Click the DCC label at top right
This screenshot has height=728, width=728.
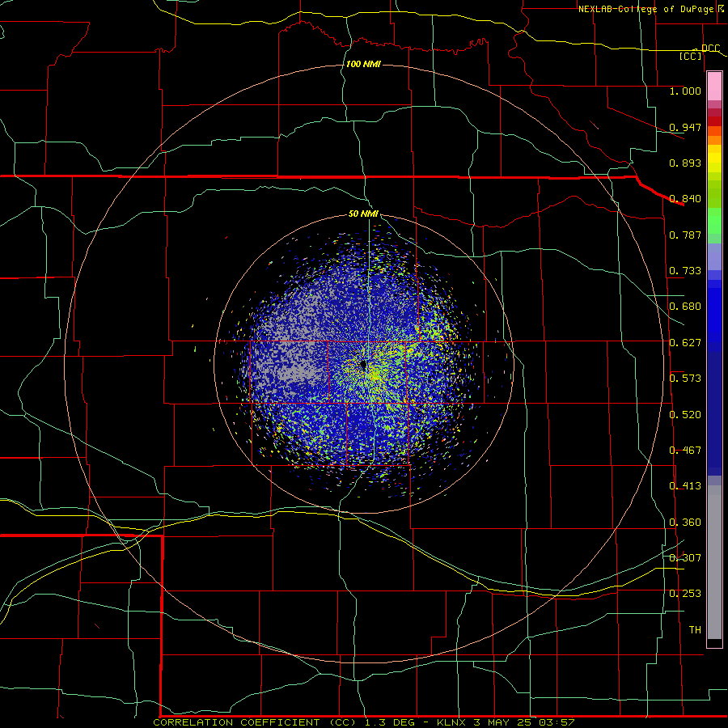(710, 48)
